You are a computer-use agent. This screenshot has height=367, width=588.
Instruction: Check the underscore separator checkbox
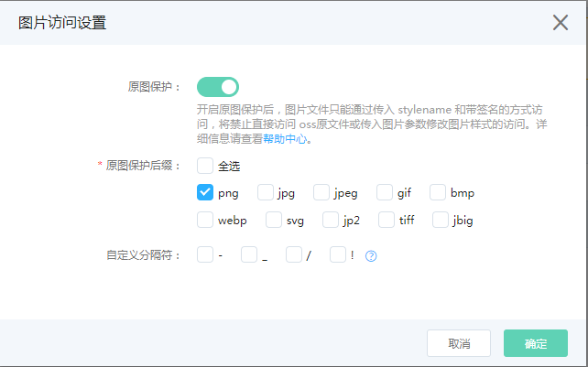point(249,254)
